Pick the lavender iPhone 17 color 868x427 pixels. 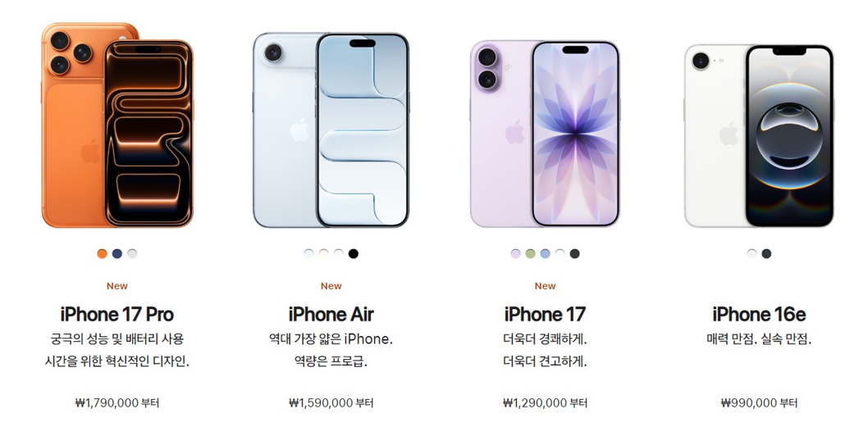515,254
